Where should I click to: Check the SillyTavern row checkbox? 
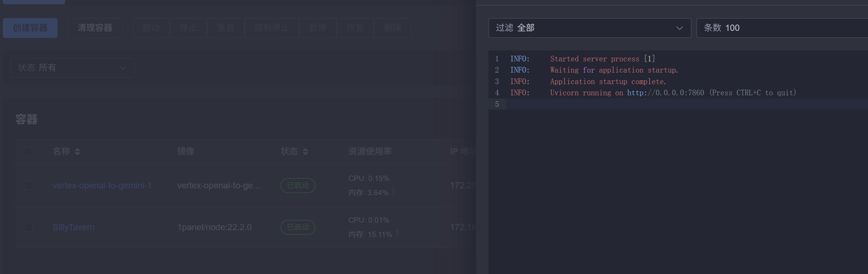tap(28, 227)
